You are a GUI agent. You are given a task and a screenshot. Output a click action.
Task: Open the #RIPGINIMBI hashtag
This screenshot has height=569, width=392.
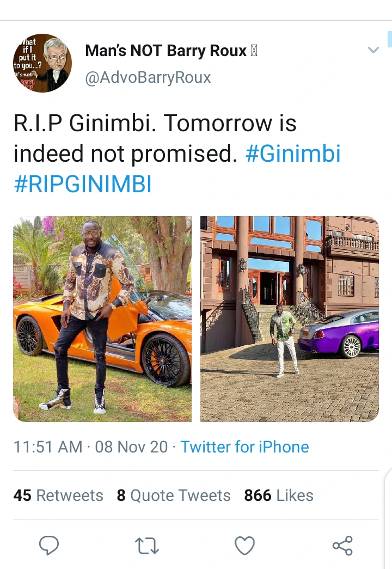[83, 183]
